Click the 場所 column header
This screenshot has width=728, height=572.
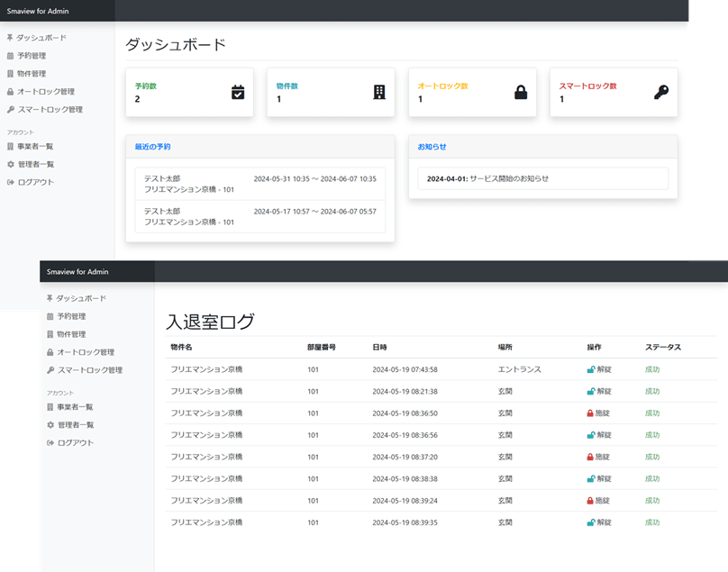click(505, 347)
